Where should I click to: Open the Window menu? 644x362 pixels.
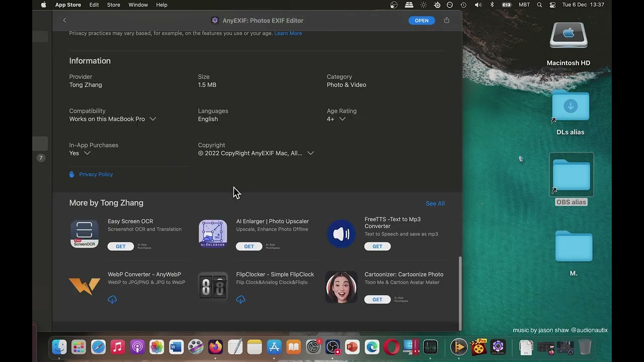(x=138, y=5)
